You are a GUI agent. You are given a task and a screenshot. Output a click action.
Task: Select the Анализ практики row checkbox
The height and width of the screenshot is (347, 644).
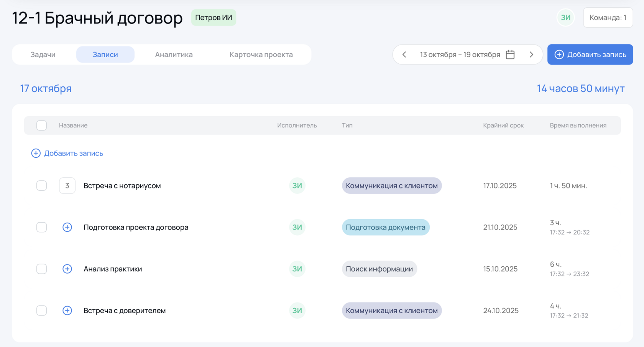pos(41,269)
